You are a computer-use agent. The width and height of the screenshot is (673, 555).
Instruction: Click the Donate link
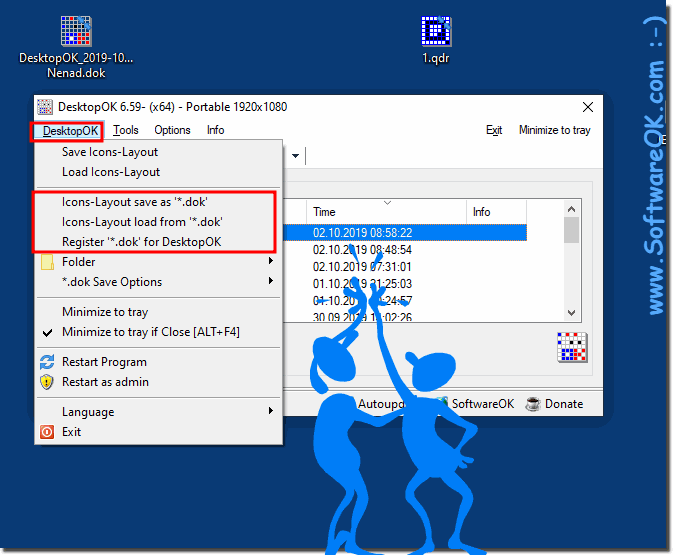click(564, 404)
